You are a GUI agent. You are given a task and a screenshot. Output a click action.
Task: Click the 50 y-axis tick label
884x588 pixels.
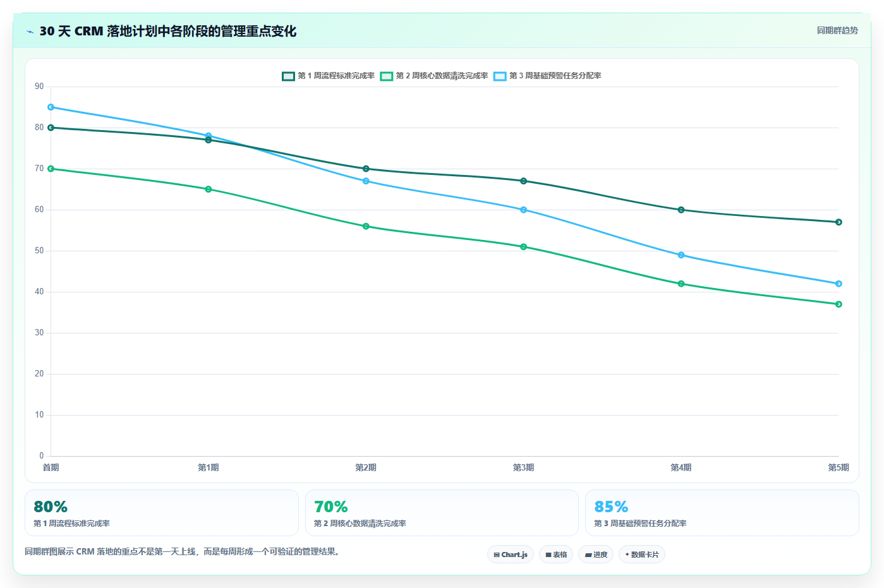pos(39,251)
